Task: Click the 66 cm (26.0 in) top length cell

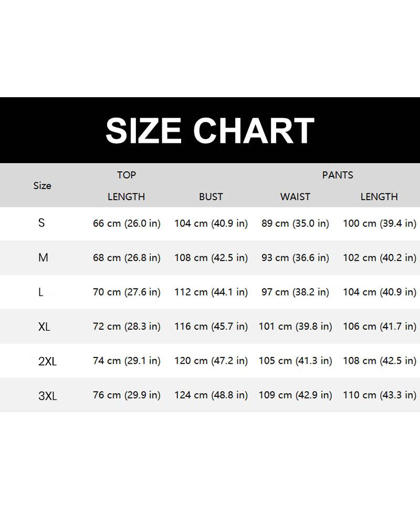Action: (127, 224)
